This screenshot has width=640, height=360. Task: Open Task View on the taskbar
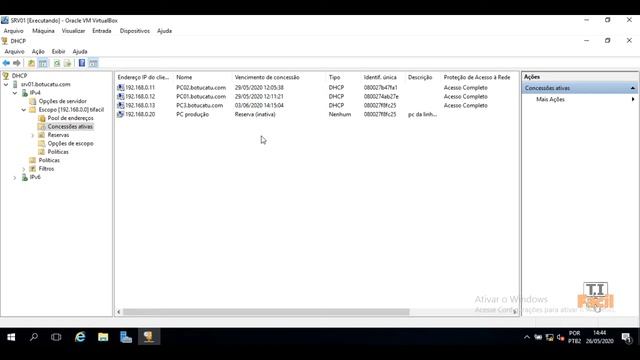coord(56,337)
